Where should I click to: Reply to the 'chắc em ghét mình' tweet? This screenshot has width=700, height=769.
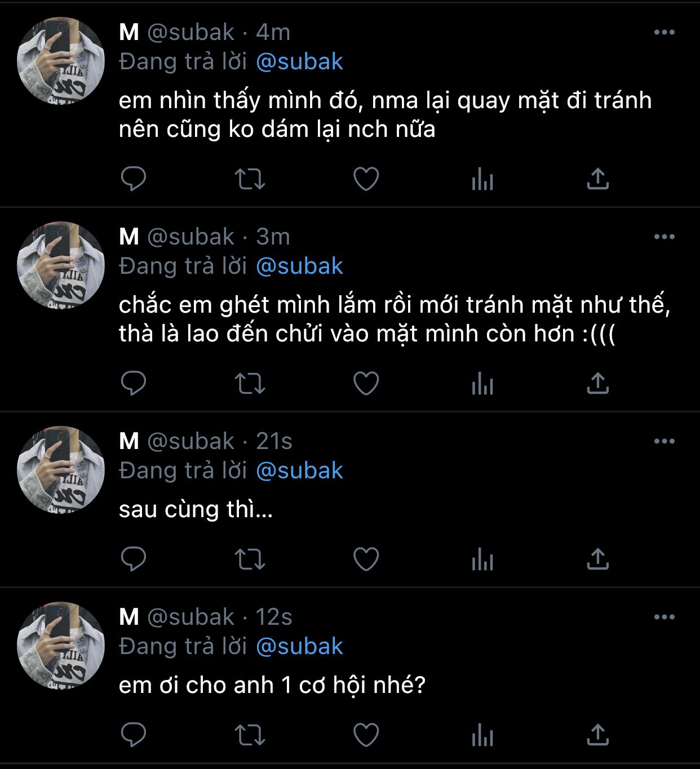134,384
